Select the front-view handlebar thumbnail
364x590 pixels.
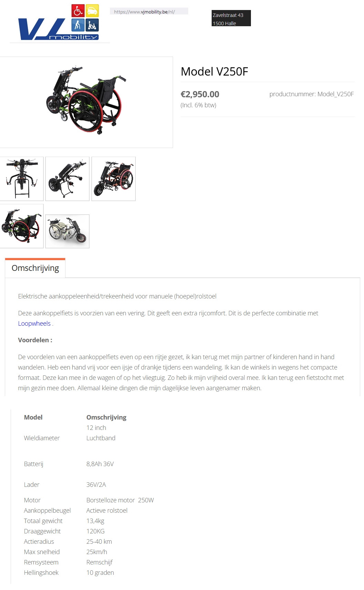point(21,179)
